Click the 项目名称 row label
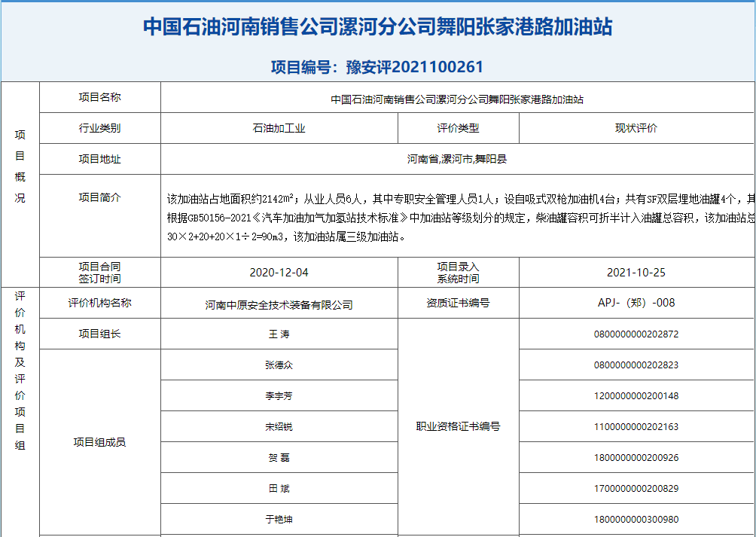 coord(100,97)
